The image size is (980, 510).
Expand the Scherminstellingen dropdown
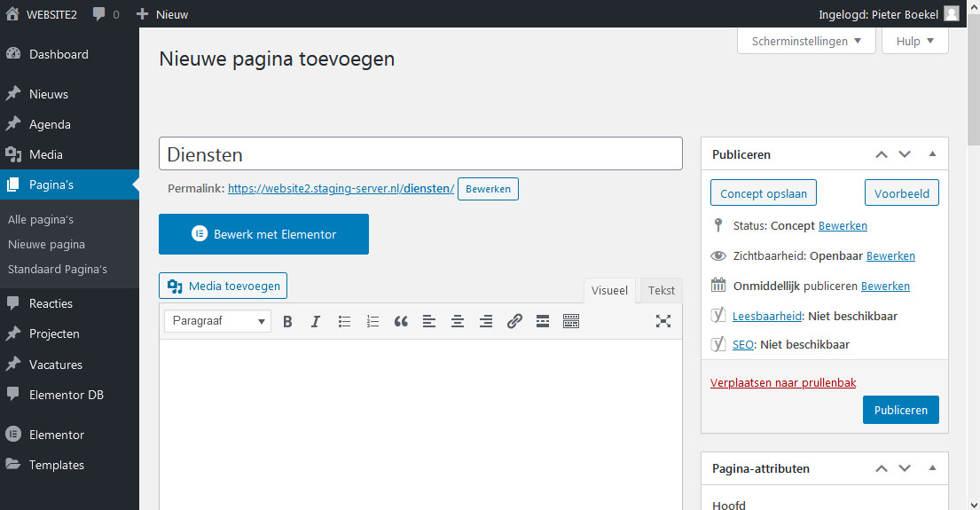(x=806, y=41)
